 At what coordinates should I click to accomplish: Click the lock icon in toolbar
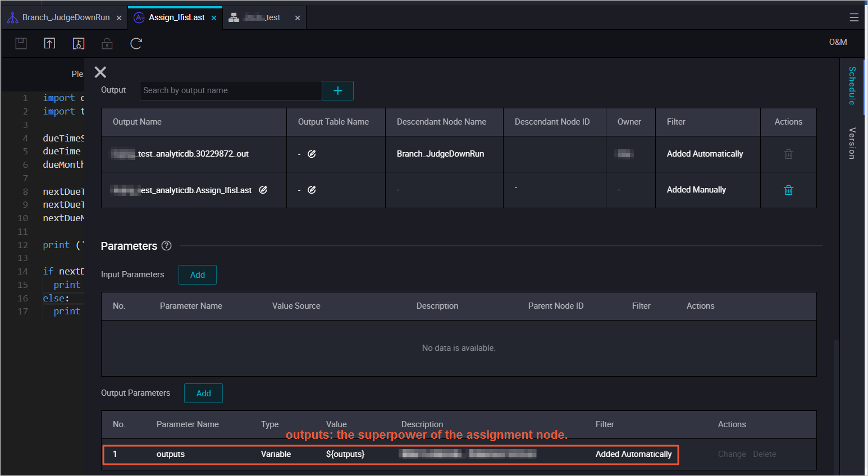coord(107,43)
